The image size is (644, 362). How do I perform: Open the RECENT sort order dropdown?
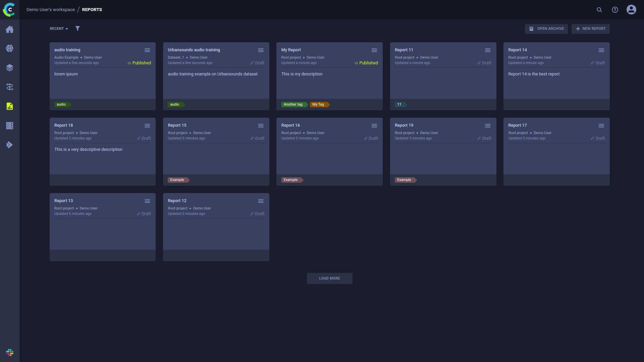(x=58, y=28)
